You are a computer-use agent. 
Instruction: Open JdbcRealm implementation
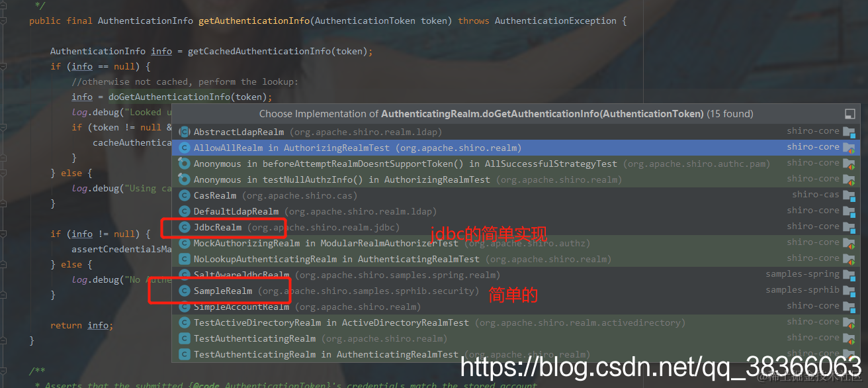[516, 227]
